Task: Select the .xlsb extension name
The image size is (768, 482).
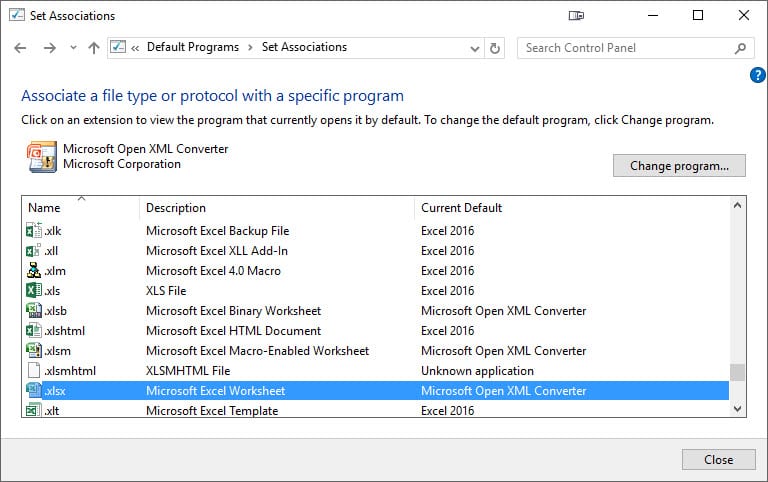Action: [55, 311]
